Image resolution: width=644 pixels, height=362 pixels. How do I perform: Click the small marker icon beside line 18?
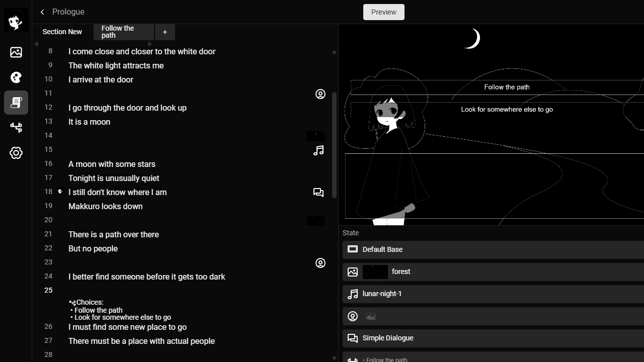click(60, 192)
